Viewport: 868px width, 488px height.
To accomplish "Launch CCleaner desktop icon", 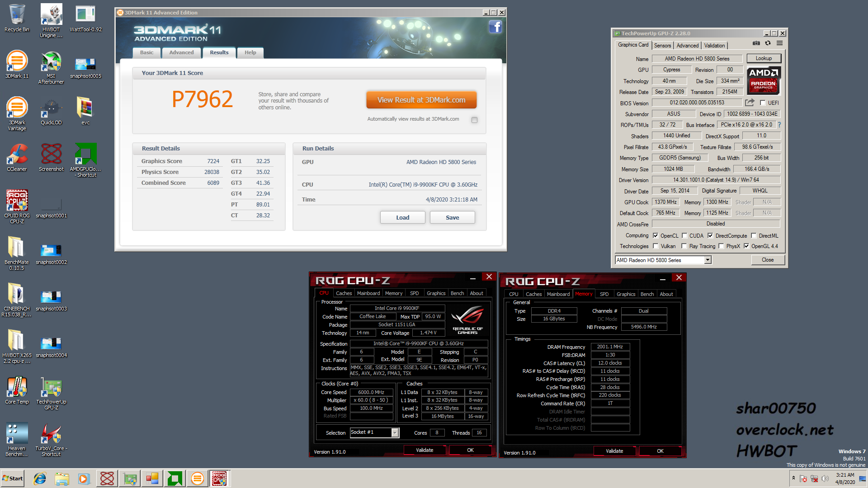I will tap(17, 158).
